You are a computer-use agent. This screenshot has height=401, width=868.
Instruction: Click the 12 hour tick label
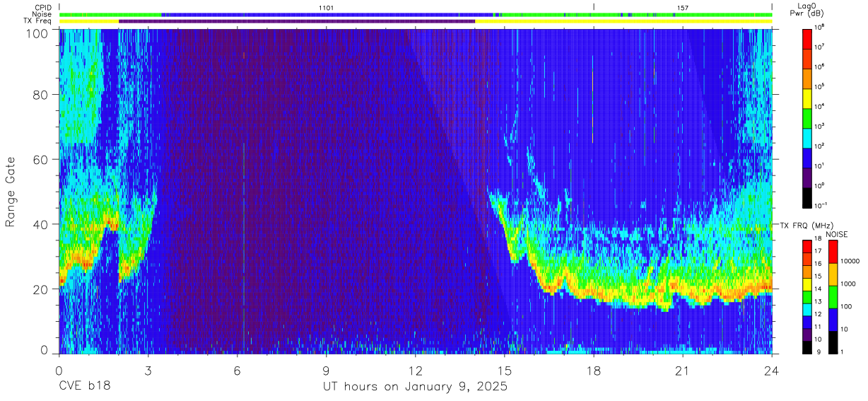point(416,370)
